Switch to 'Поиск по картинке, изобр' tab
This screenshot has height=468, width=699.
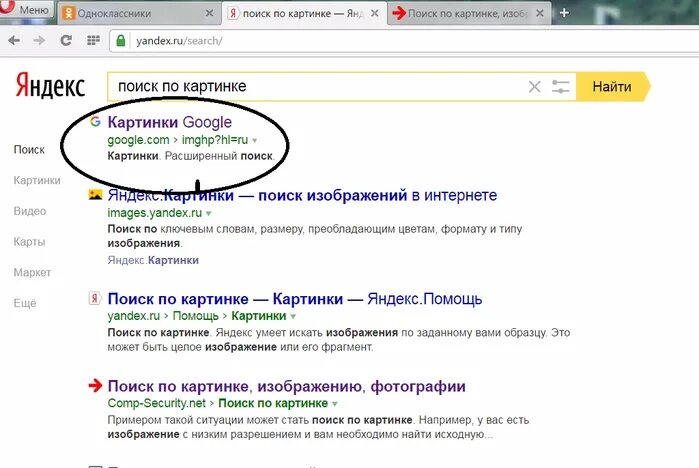click(468, 13)
